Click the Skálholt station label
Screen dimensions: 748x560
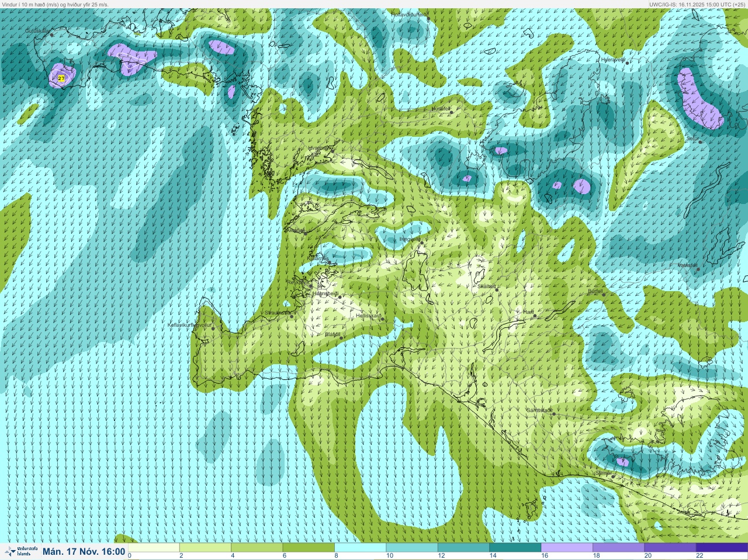(x=486, y=286)
